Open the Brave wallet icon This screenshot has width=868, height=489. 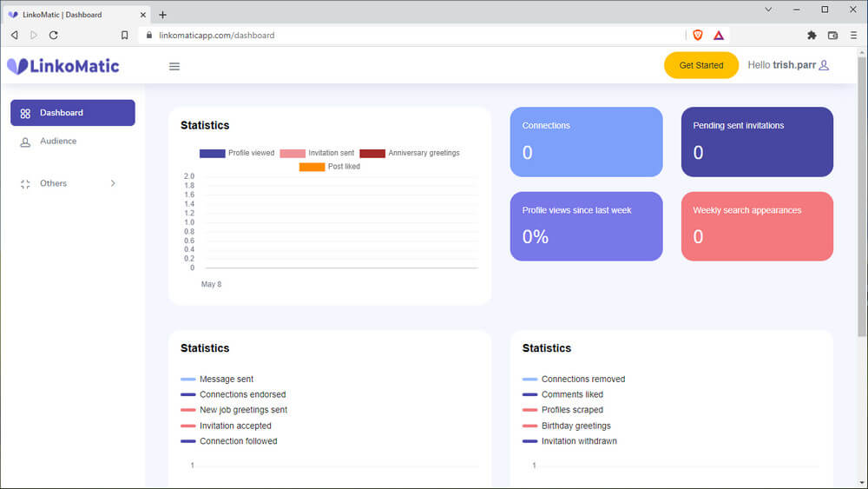pyautogui.click(x=832, y=36)
